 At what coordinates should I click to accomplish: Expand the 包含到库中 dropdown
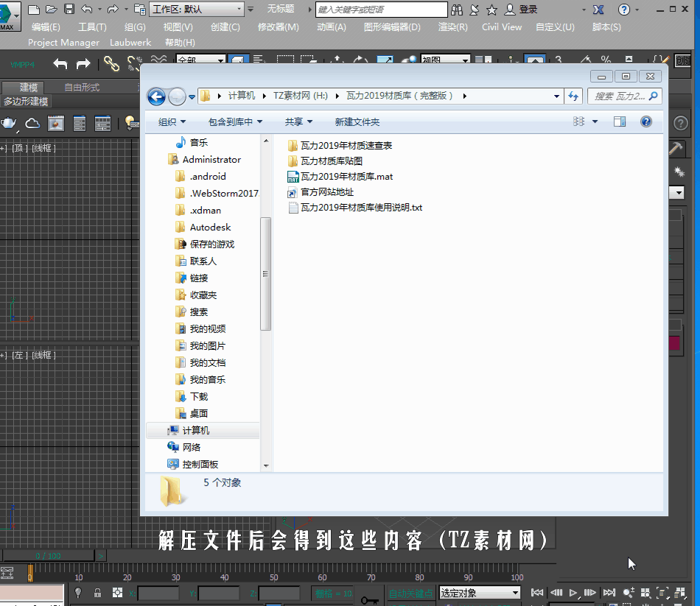coord(235,121)
